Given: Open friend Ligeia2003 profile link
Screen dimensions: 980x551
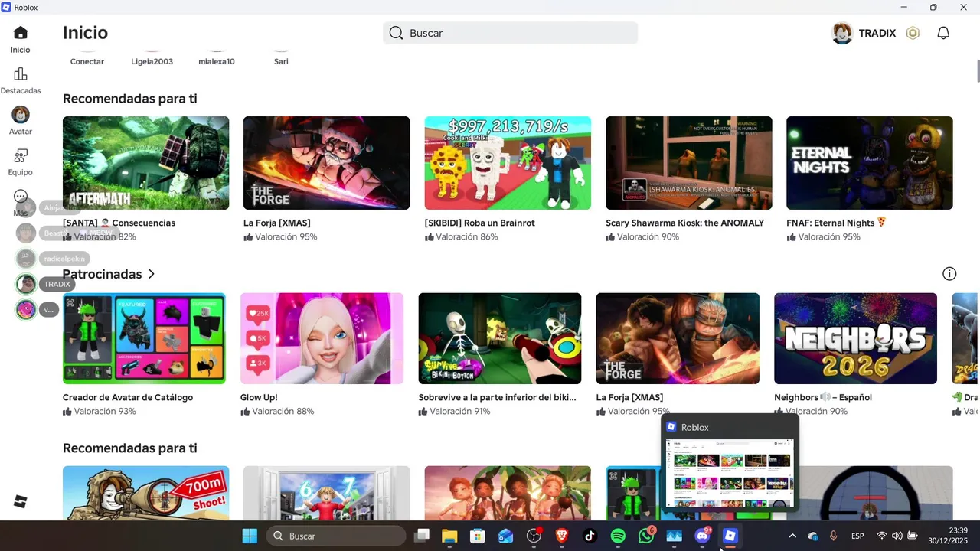Looking at the screenshot, I should click(x=152, y=61).
